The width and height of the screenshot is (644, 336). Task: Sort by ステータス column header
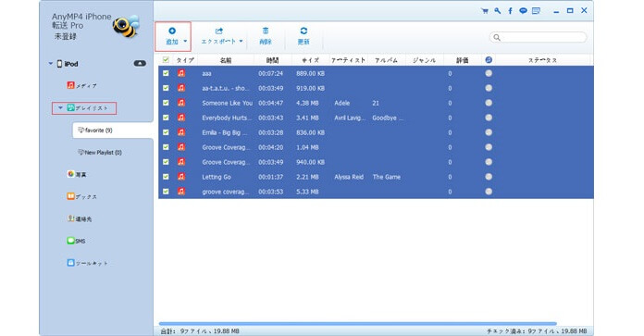(x=542, y=60)
